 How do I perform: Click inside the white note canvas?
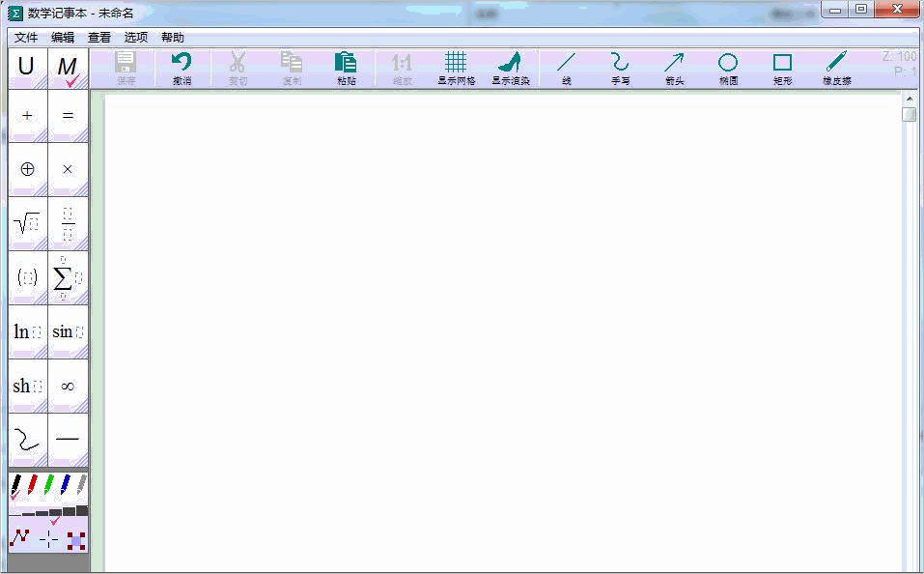tap(504, 331)
